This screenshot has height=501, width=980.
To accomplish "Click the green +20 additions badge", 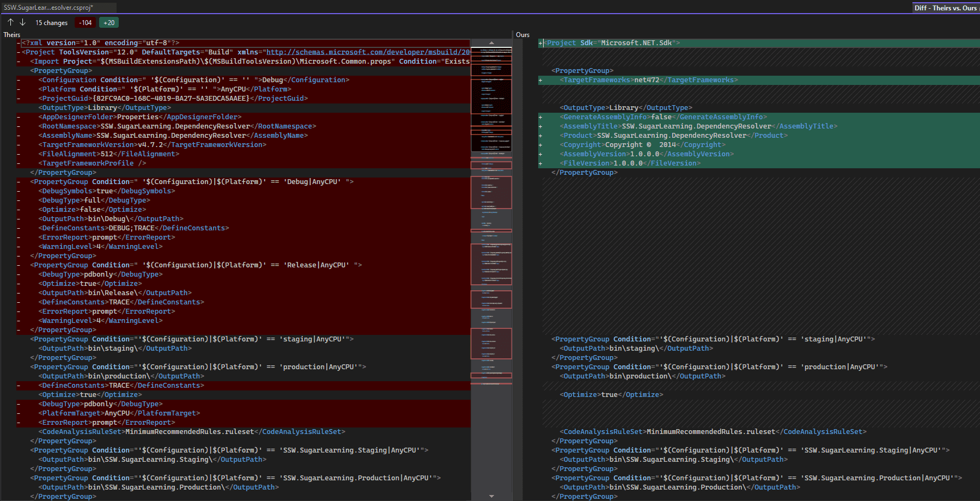I will pyautogui.click(x=109, y=23).
